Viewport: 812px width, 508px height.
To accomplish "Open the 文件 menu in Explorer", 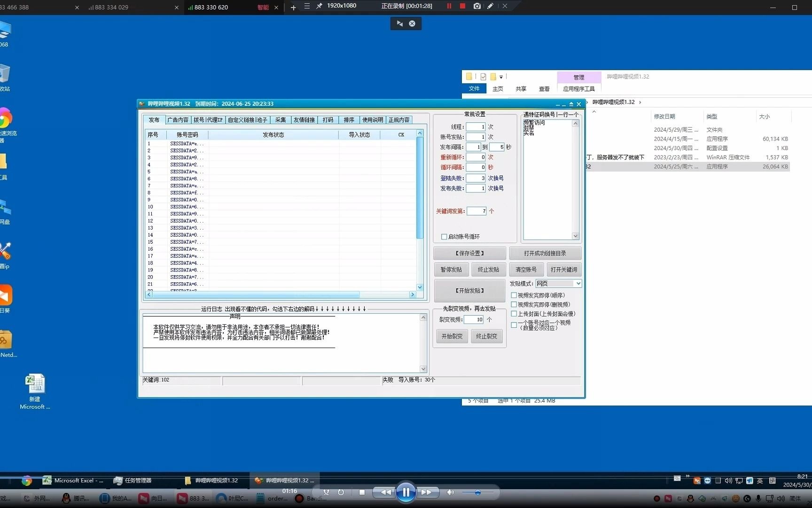I will 474,88.
